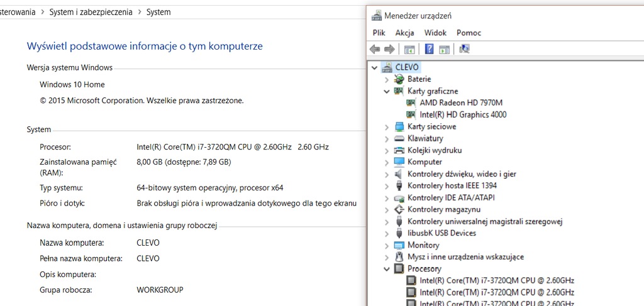Click the Wyświetl podstawowe informacje o tym komputerze heading
Screen dimensions: 644x306
[x=145, y=46]
